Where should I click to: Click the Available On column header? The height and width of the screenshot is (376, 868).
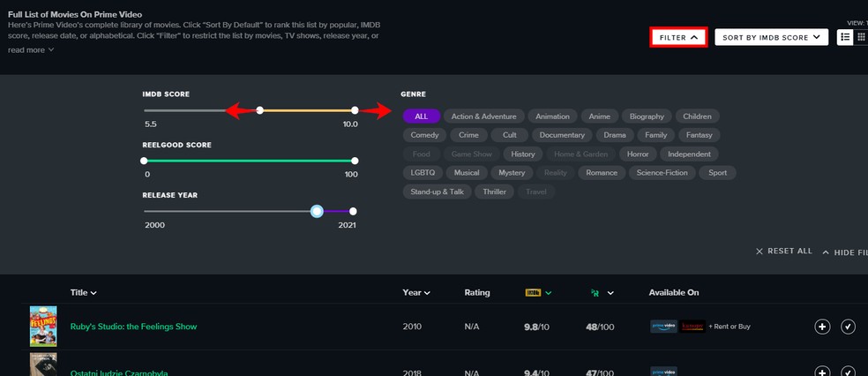click(x=674, y=292)
